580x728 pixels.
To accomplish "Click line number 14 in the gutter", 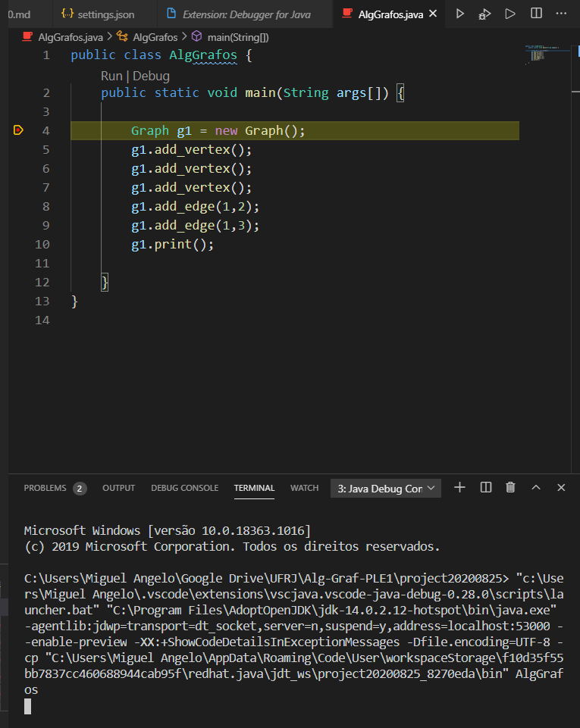I will click(42, 320).
